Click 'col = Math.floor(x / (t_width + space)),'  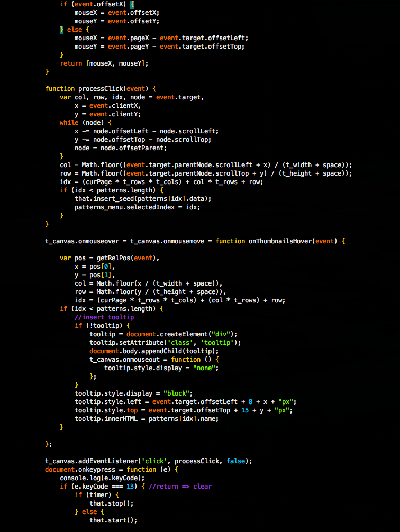point(148,283)
